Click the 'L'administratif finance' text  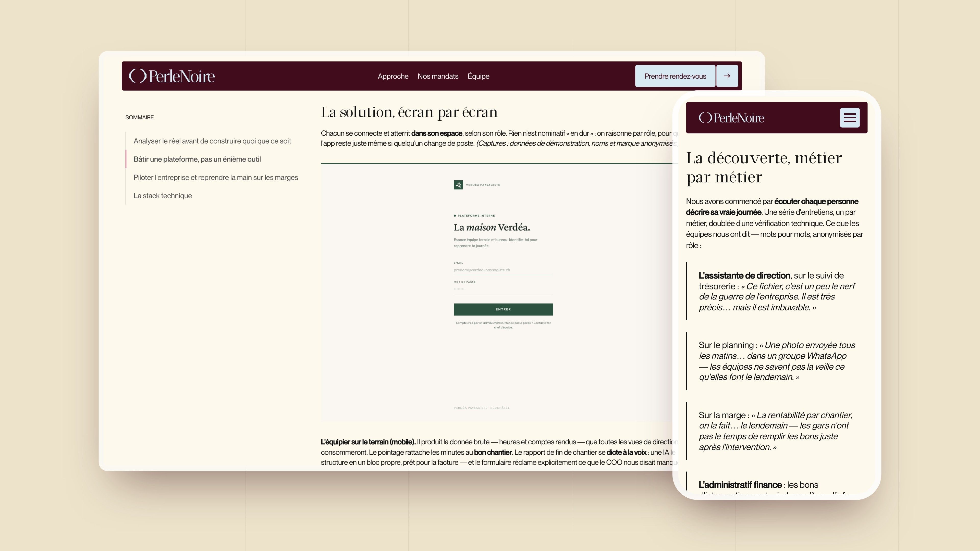click(x=740, y=485)
